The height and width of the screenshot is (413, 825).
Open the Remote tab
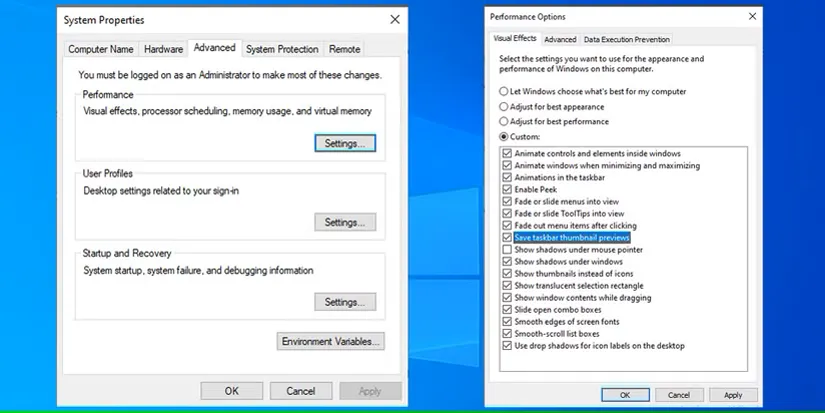click(345, 49)
